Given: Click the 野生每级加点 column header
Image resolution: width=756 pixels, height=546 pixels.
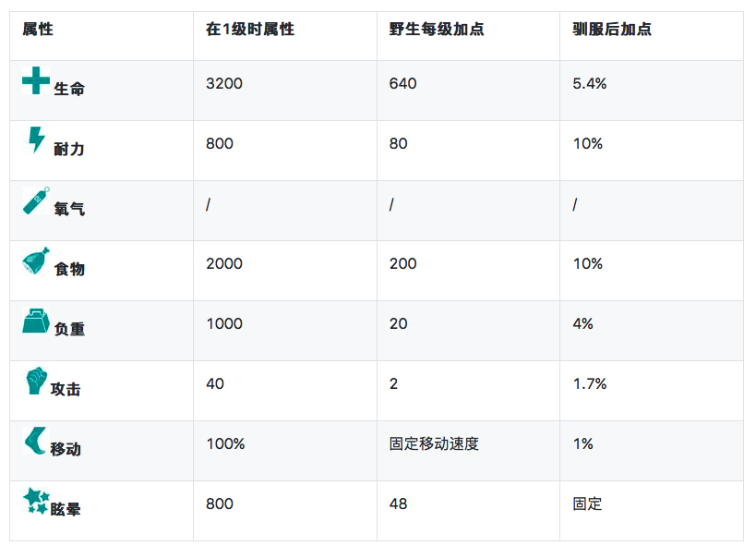Looking at the screenshot, I should tap(437, 30).
